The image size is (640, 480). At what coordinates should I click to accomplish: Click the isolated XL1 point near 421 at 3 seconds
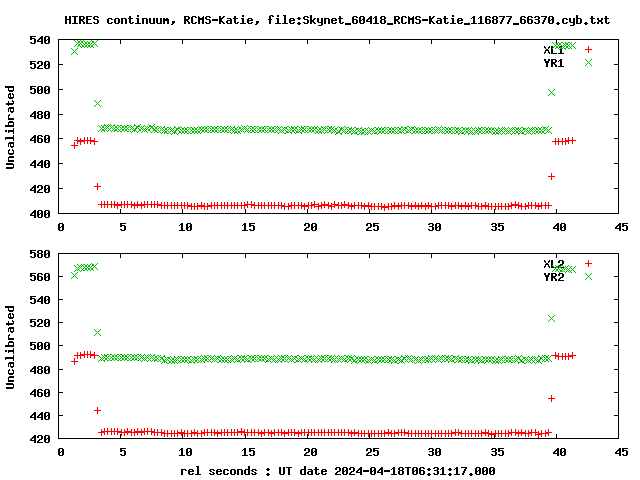[x=97, y=187]
